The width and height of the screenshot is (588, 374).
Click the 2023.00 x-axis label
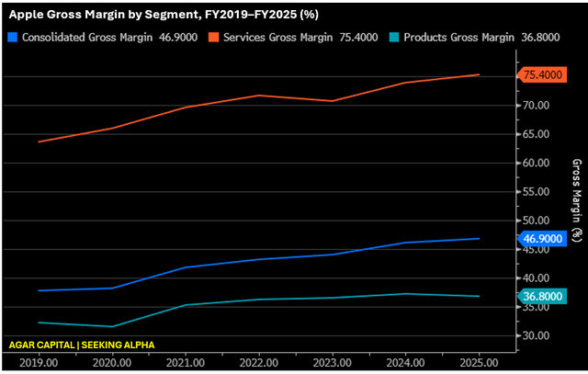tap(333, 363)
